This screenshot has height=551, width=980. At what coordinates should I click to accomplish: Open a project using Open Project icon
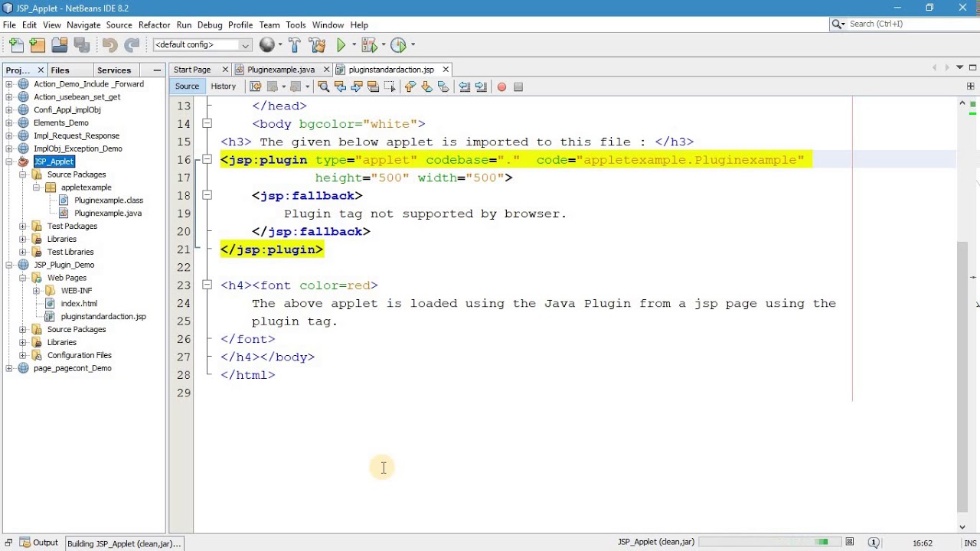coord(59,45)
